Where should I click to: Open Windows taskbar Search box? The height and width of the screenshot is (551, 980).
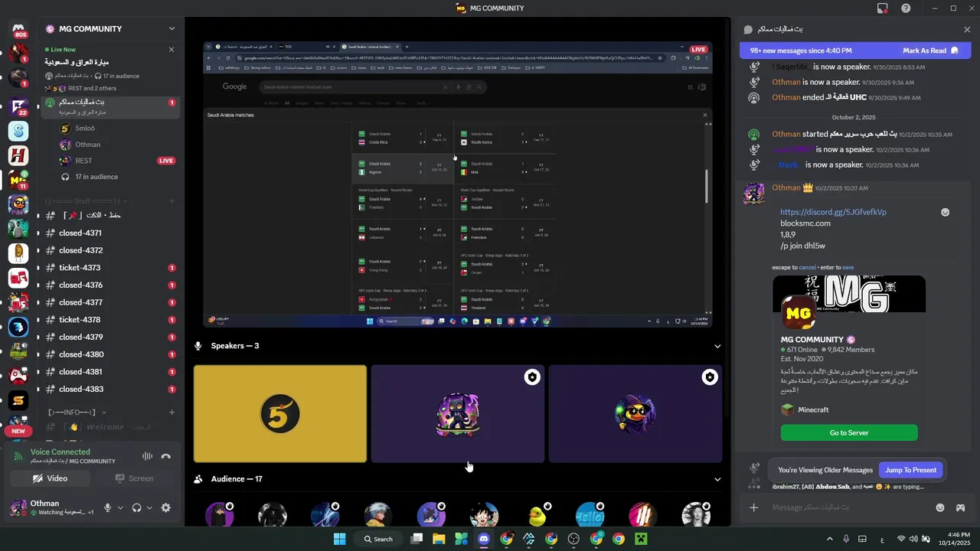tap(378, 539)
